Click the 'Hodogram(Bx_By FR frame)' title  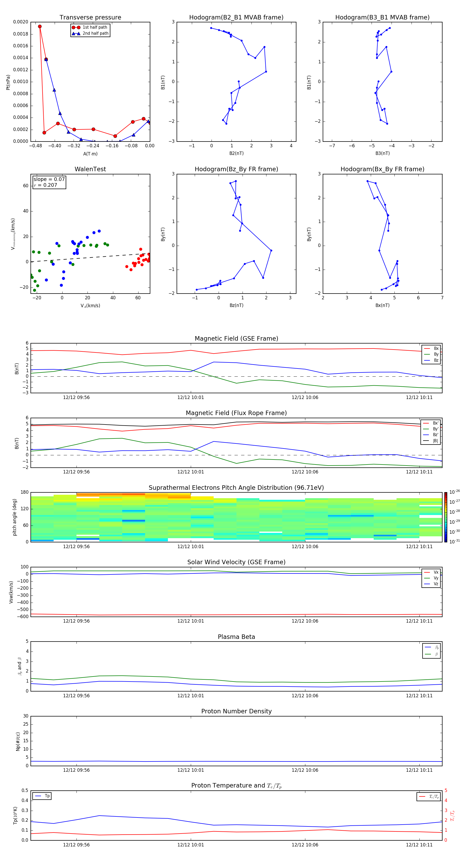point(382,169)
